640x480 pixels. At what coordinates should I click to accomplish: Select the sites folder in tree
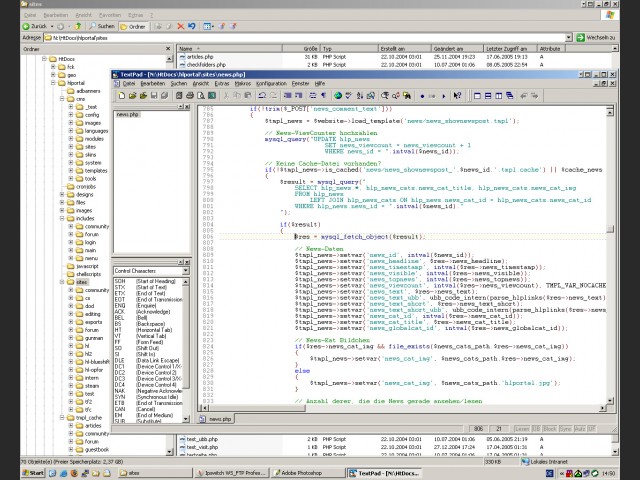[82, 282]
